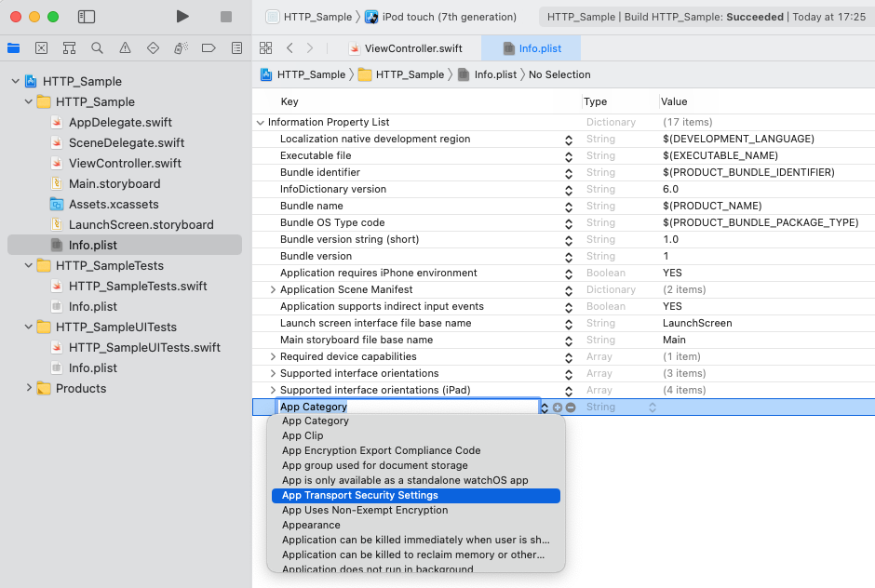This screenshot has width=875, height=588.
Task: Go back in editor history
Action: pos(289,48)
